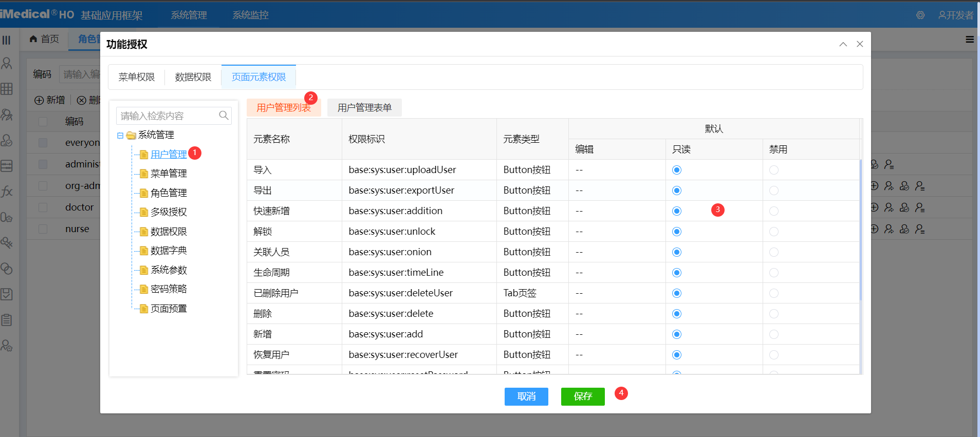Click the fx formula icon in left sidebar
This screenshot has width=980, height=437.
(x=7, y=192)
